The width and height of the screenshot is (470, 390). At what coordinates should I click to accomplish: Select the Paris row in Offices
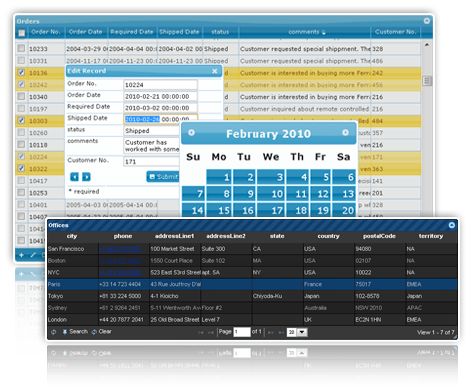tap(252, 284)
